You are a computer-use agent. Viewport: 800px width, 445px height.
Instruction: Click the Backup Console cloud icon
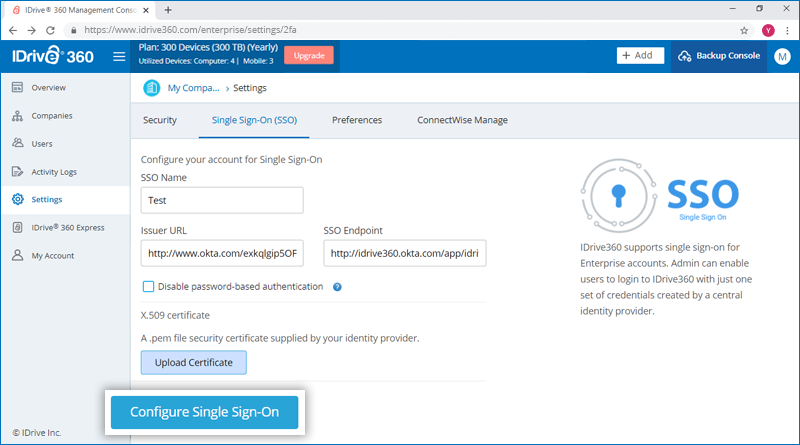click(684, 56)
